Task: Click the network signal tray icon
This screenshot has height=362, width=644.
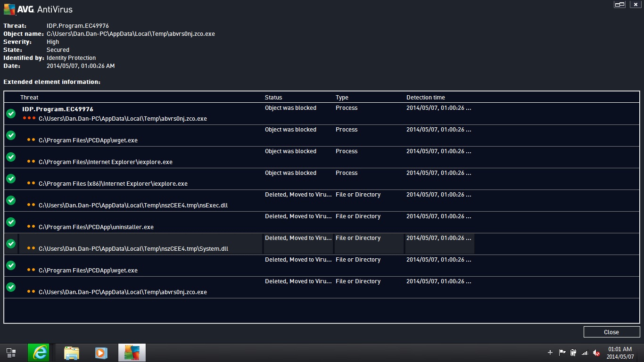Action: [x=585, y=353]
